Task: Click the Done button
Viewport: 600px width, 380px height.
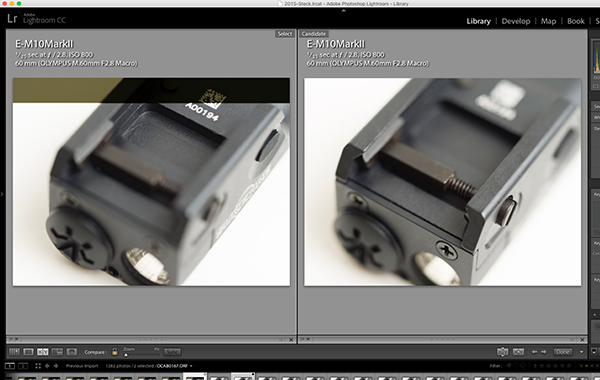Action: [563, 352]
